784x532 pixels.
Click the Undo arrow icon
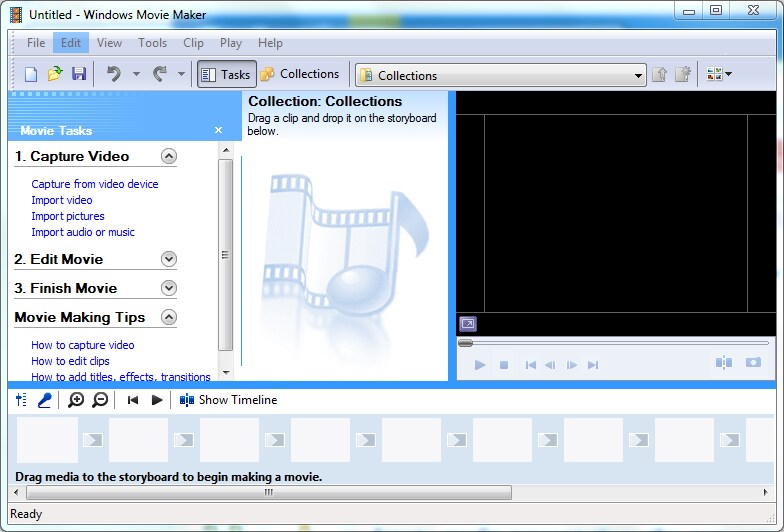[114, 74]
